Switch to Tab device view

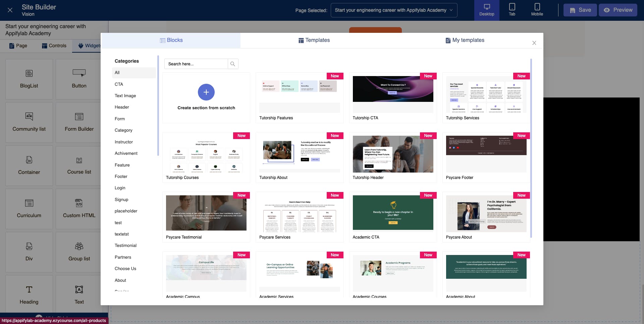pyautogui.click(x=512, y=10)
